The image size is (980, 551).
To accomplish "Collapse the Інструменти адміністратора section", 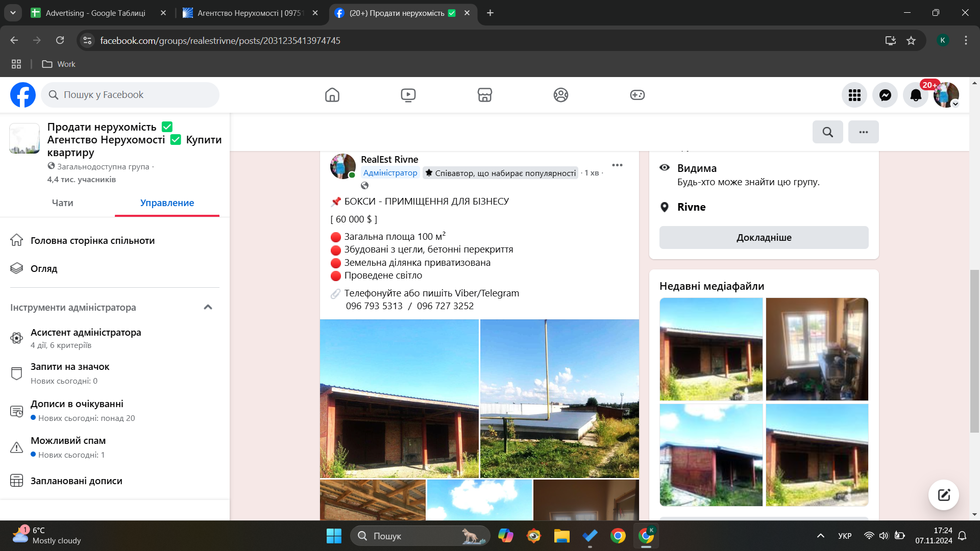I will pos(208,307).
